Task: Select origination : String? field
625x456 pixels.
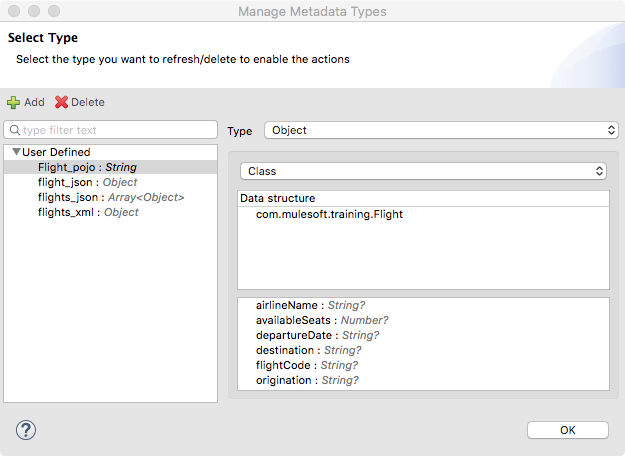Action: point(423,380)
